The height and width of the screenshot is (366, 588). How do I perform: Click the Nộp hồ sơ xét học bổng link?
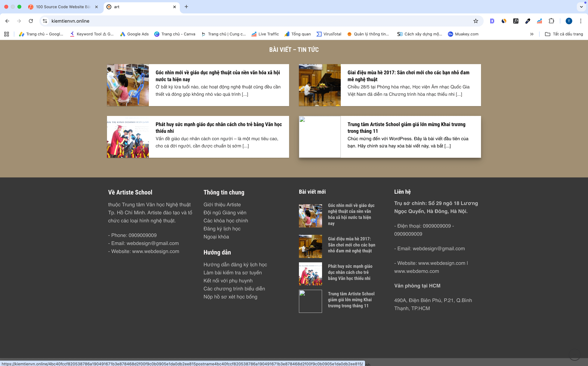pyautogui.click(x=230, y=297)
